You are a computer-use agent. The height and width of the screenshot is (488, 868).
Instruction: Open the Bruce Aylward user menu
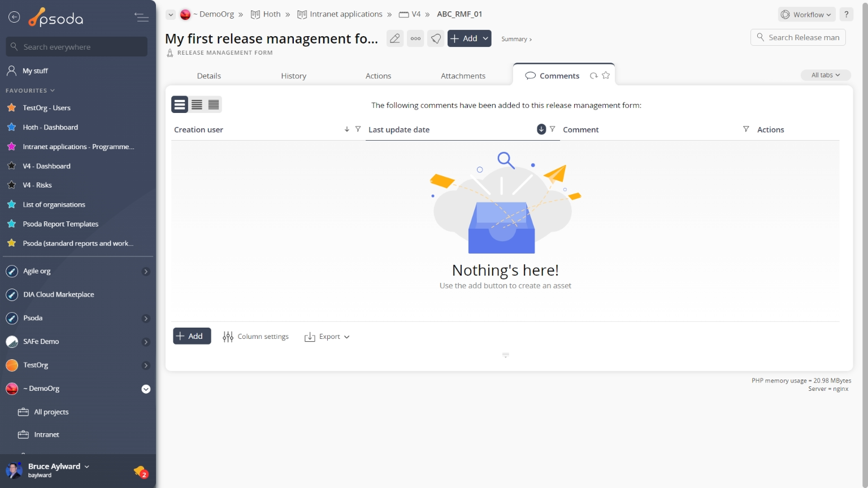point(59,467)
